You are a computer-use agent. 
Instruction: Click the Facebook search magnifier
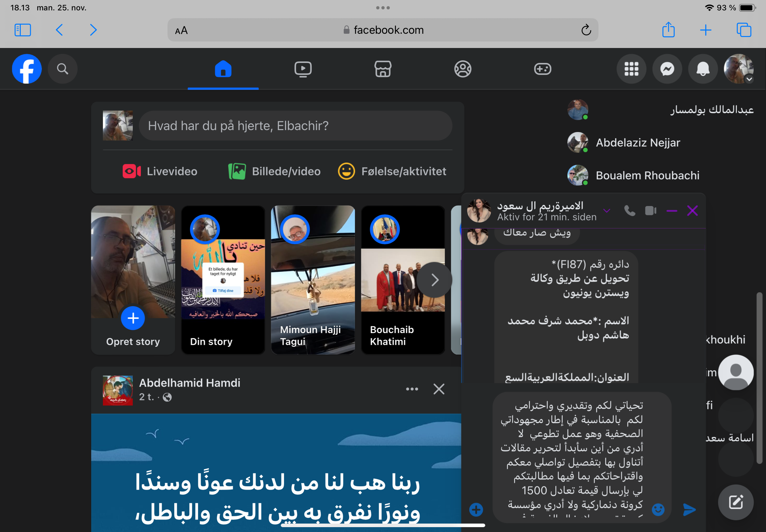[x=62, y=69]
